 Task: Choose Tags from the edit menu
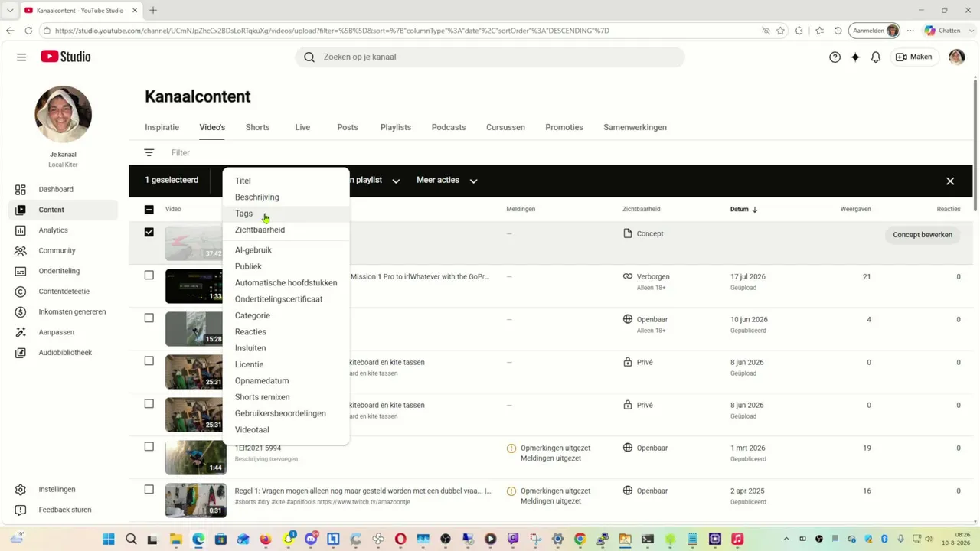[x=286, y=214]
